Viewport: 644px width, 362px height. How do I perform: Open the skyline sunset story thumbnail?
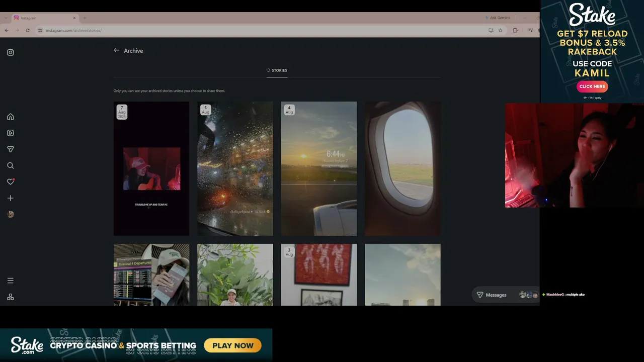[403, 275]
